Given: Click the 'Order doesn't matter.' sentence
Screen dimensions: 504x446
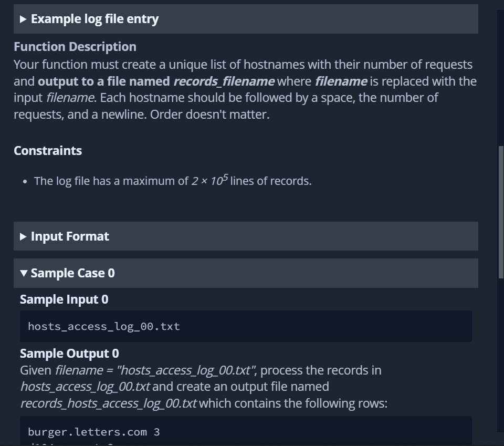Looking at the screenshot, I should pyautogui.click(x=209, y=114).
